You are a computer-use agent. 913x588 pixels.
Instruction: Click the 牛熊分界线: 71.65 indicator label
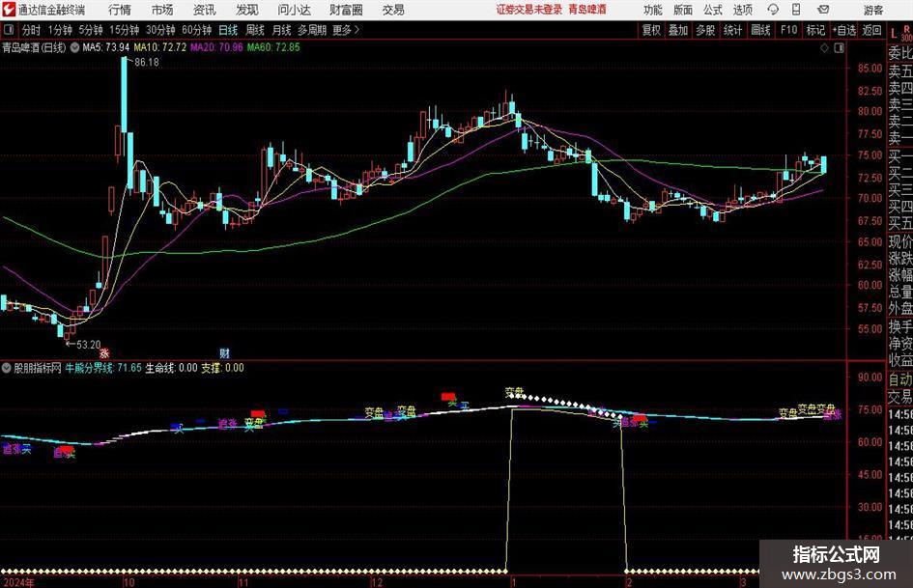(103, 368)
